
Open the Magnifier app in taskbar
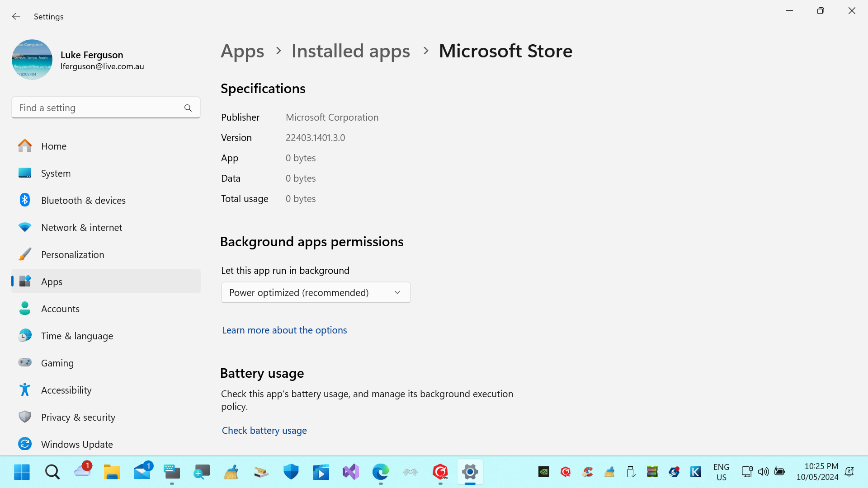pyautogui.click(x=202, y=472)
